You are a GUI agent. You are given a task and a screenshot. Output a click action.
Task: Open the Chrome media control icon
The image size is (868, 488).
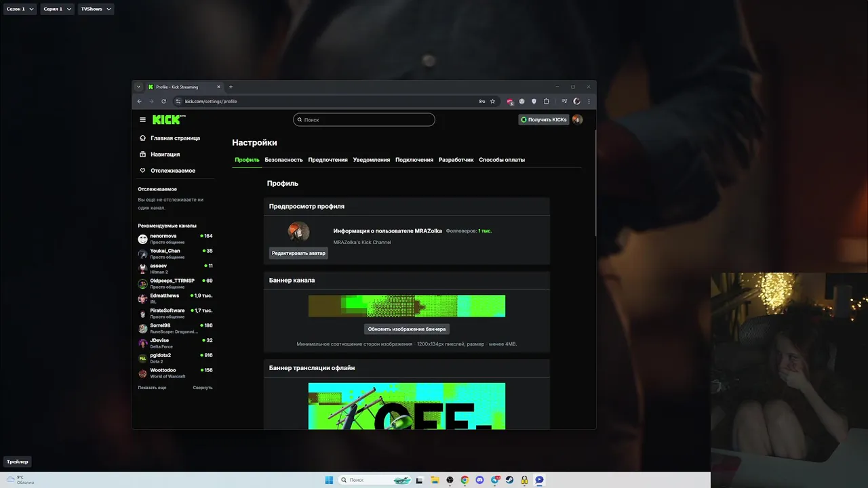[x=564, y=101]
